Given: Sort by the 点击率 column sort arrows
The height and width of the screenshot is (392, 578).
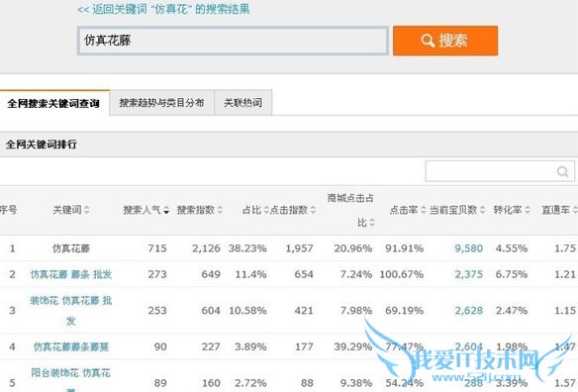Looking at the screenshot, I should [x=424, y=210].
